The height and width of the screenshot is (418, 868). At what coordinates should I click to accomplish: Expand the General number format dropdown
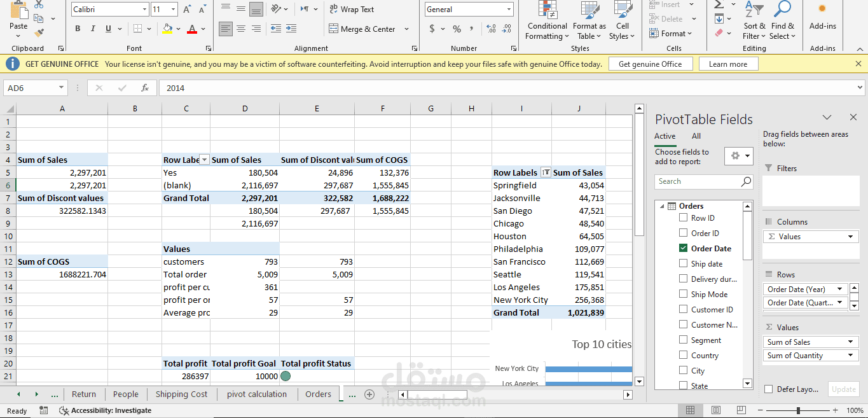[x=509, y=10]
